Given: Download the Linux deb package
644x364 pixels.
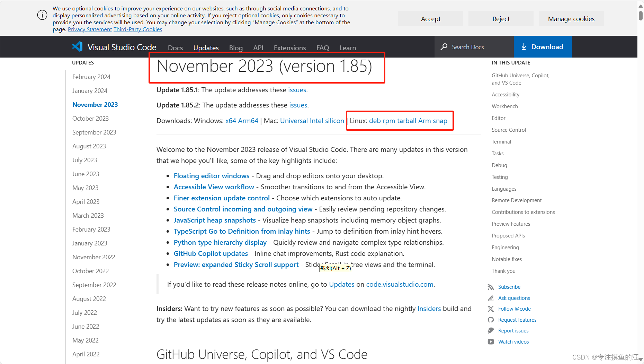Looking at the screenshot, I should point(375,121).
